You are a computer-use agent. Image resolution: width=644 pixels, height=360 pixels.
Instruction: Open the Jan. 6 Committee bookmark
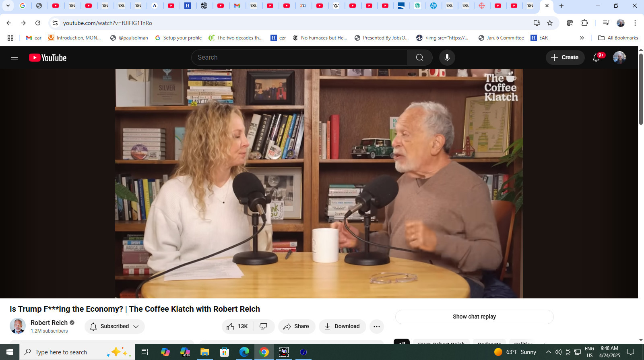[501, 38]
